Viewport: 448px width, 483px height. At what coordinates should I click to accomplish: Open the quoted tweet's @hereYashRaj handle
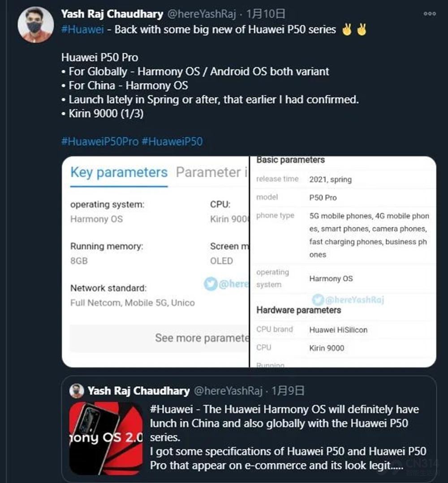(228, 391)
